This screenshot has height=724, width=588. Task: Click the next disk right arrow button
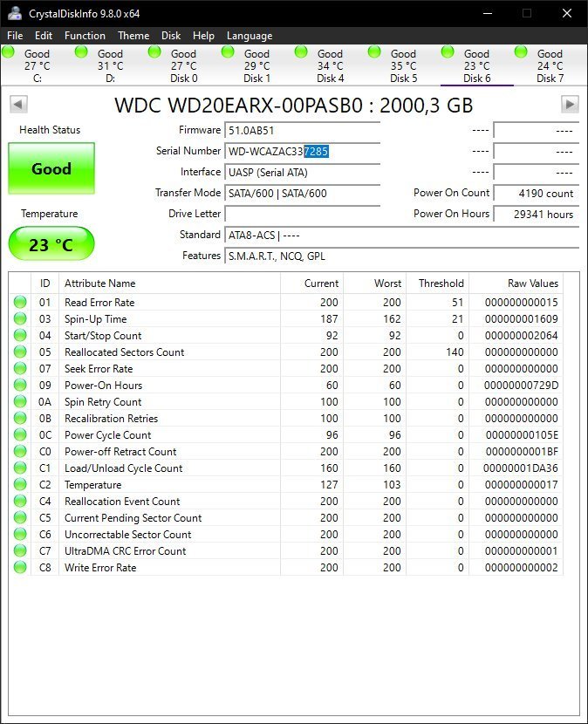click(x=570, y=105)
